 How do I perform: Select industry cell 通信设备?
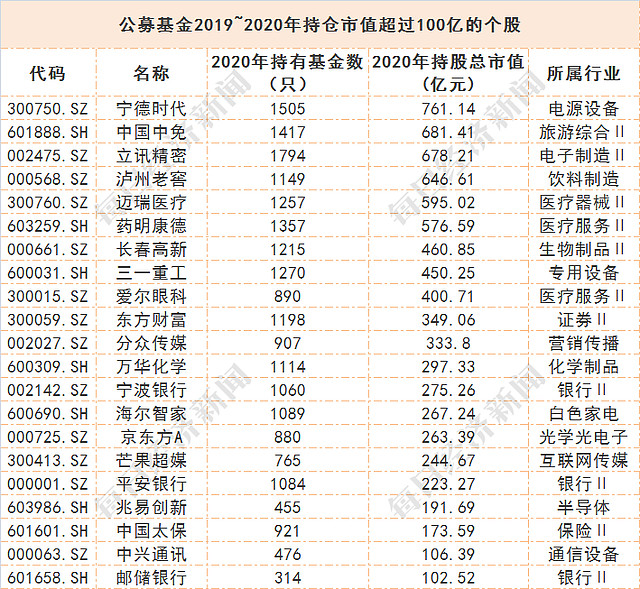[x=584, y=555]
